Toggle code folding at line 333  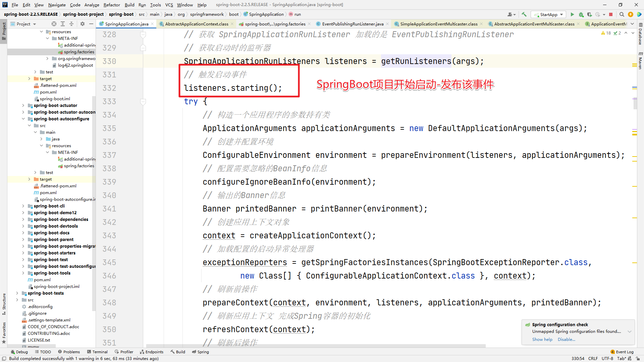(143, 102)
